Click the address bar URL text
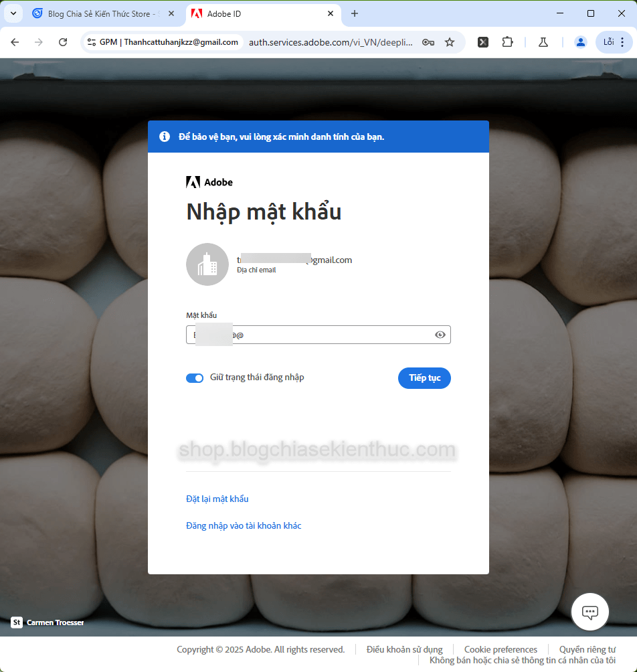637x672 pixels. pyautogui.click(x=331, y=42)
